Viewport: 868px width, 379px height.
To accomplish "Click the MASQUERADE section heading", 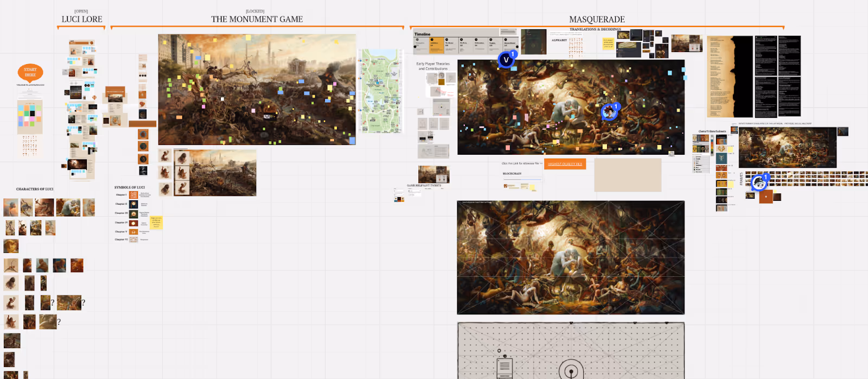I will pyautogui.click(x=597, y=19).
